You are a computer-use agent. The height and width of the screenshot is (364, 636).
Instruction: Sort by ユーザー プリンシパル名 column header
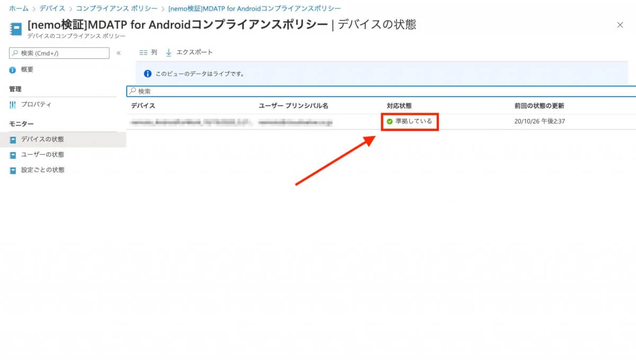294,106
